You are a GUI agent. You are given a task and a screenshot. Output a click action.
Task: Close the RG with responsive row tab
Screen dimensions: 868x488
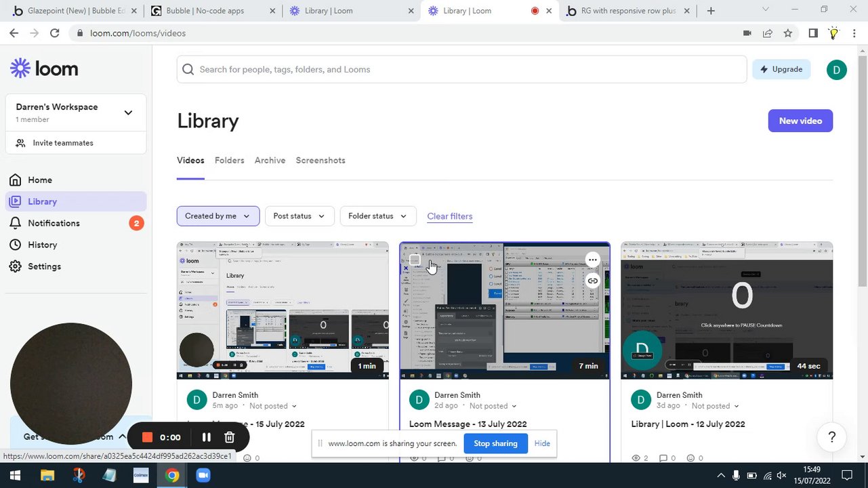686,11
